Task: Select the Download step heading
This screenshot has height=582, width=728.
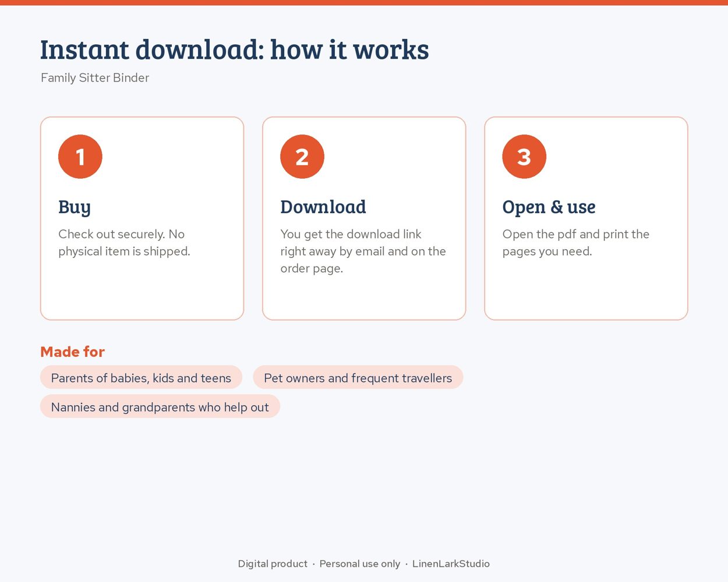Action: 323,207
